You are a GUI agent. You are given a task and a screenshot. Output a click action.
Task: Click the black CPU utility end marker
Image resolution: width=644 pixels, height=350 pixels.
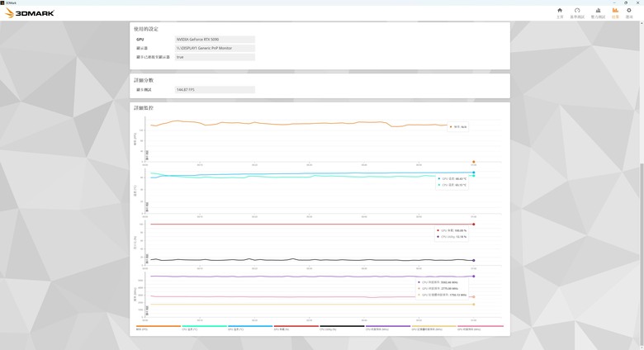[x=474, y=261]
